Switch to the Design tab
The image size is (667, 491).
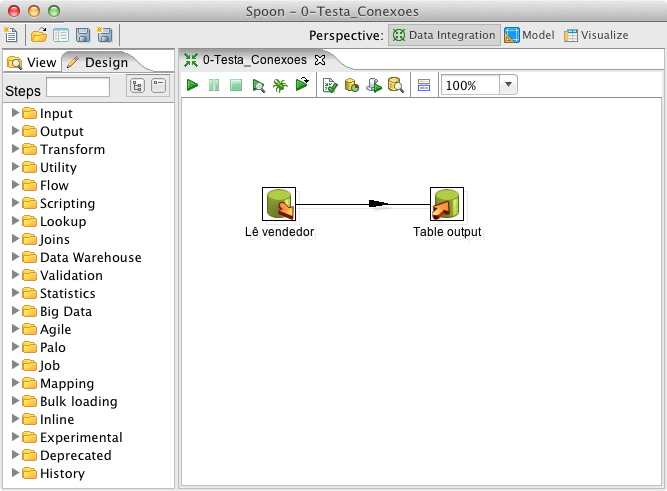99,63
